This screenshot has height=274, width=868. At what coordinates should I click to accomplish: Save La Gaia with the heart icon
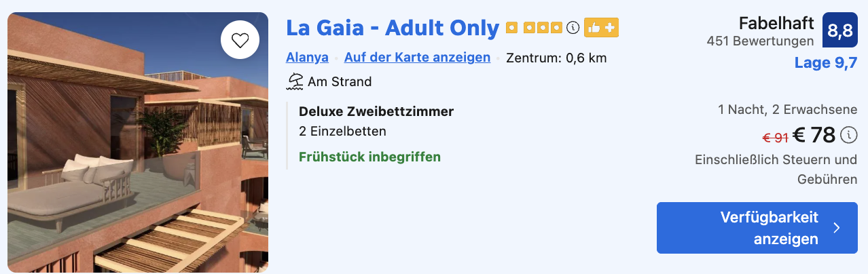(240, 40)
